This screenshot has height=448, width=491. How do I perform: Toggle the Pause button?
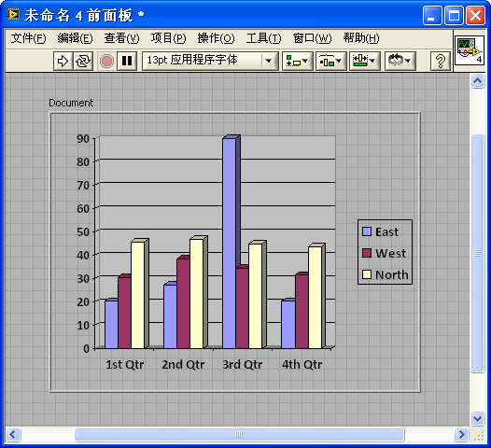[127, 61]
